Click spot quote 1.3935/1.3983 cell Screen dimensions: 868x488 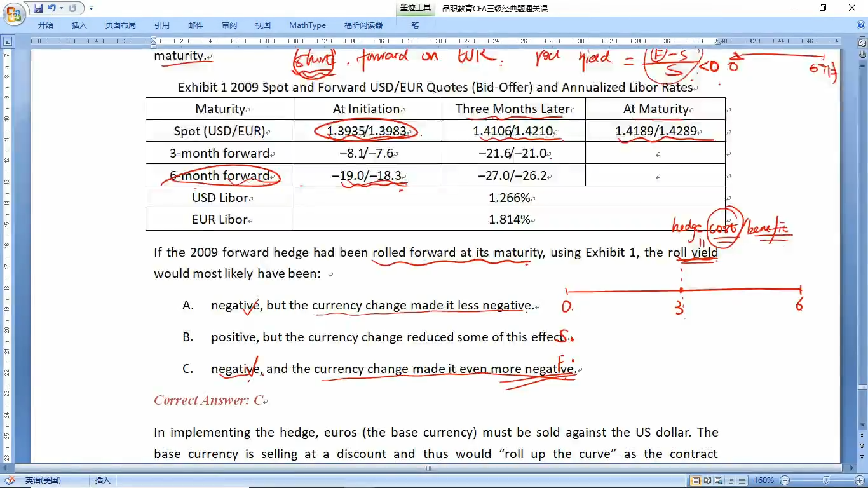click(367, 132)
